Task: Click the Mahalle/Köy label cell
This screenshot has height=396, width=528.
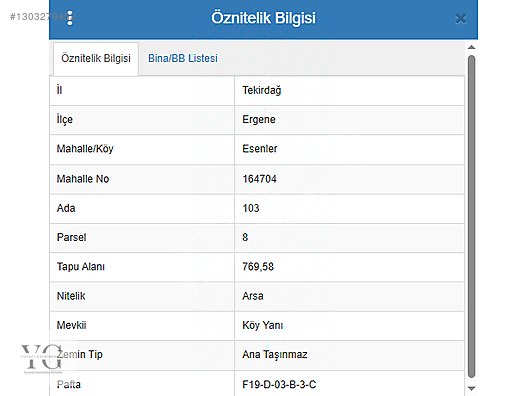Action: point(142,149)
